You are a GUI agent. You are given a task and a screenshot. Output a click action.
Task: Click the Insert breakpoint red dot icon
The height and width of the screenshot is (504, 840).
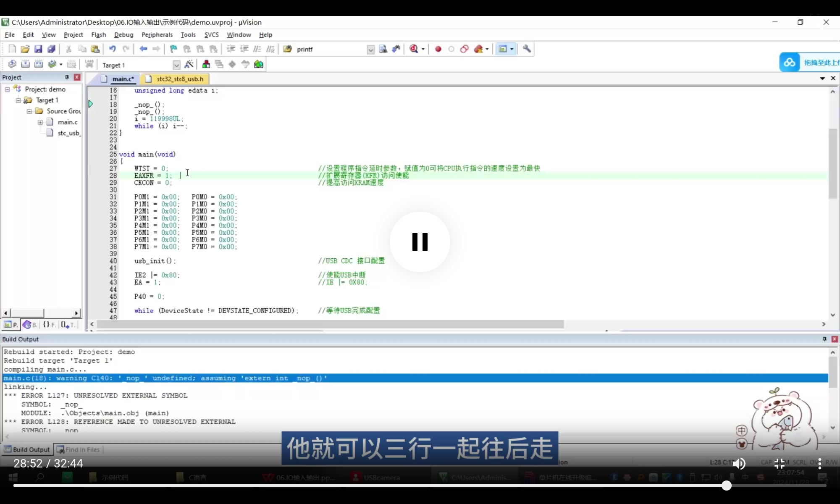[438, 49]
